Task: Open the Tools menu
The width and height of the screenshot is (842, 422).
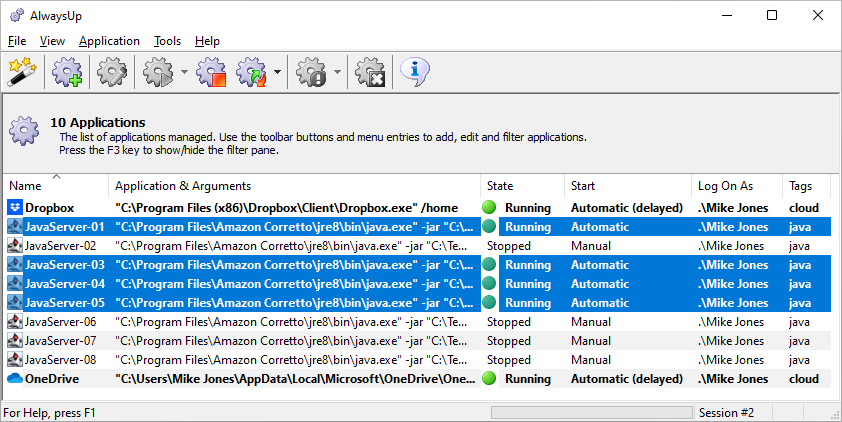Action: [168, 41]
